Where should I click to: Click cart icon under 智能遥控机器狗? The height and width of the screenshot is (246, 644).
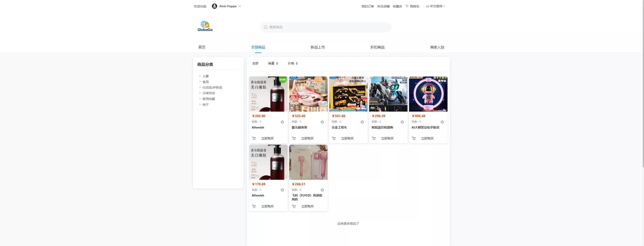(x=374, y=138)
